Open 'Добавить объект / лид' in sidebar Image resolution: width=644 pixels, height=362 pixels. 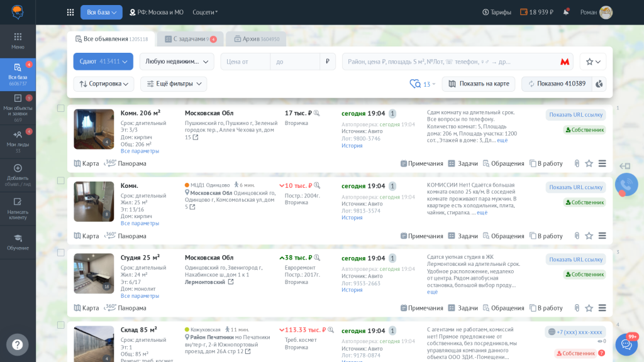coord(18,170)
